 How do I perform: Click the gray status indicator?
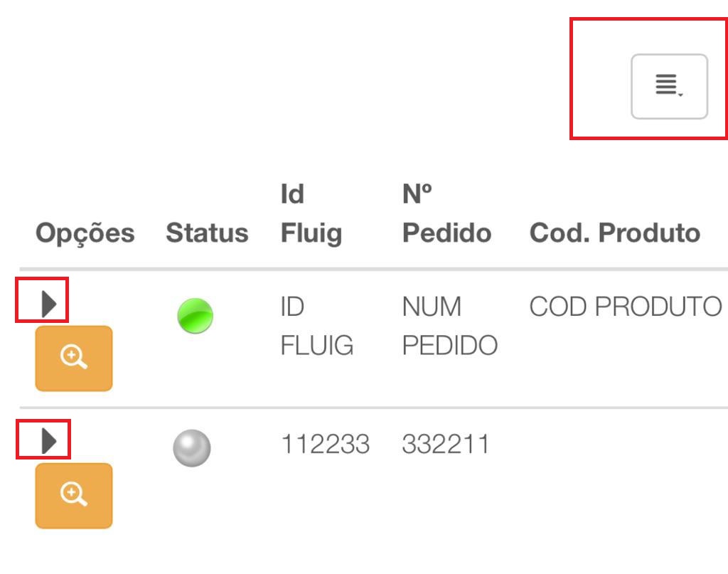pos(192,447)
